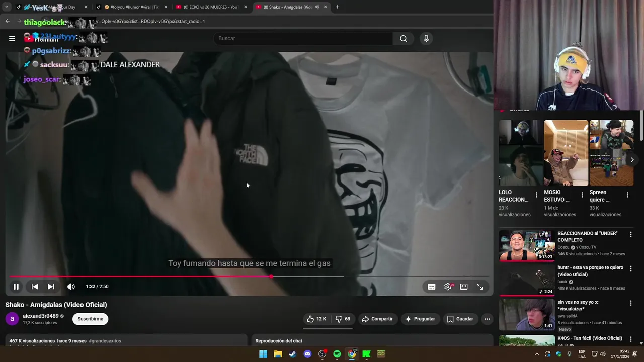644x362 pixels.
Task: Click the ESP LAA language indicator
Action: click(582, 354)
